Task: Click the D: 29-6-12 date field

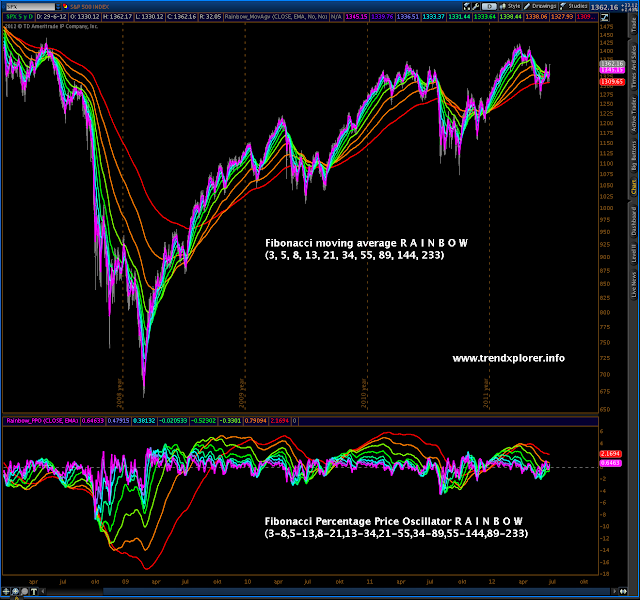Action: click(x=51, y=17)
